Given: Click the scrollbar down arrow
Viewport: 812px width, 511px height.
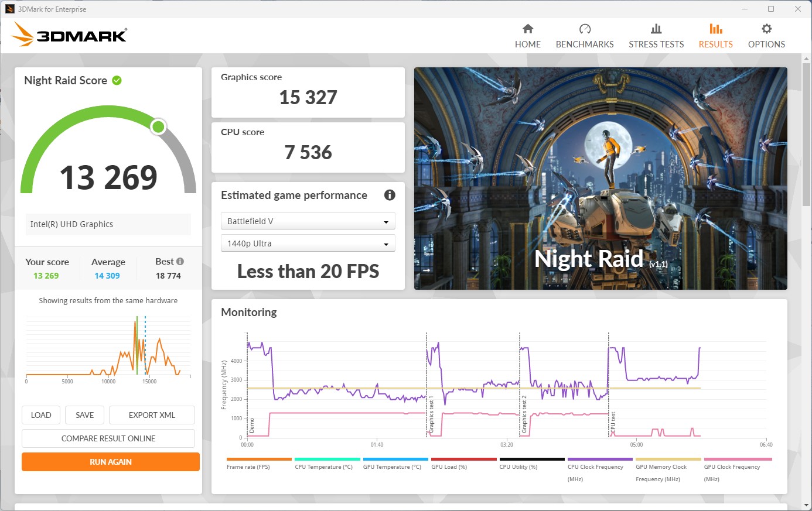Looking at the screenshot, I should point(807,505).
